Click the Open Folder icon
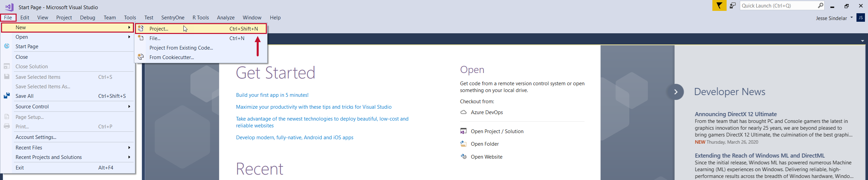 click(x=463, y=144)
